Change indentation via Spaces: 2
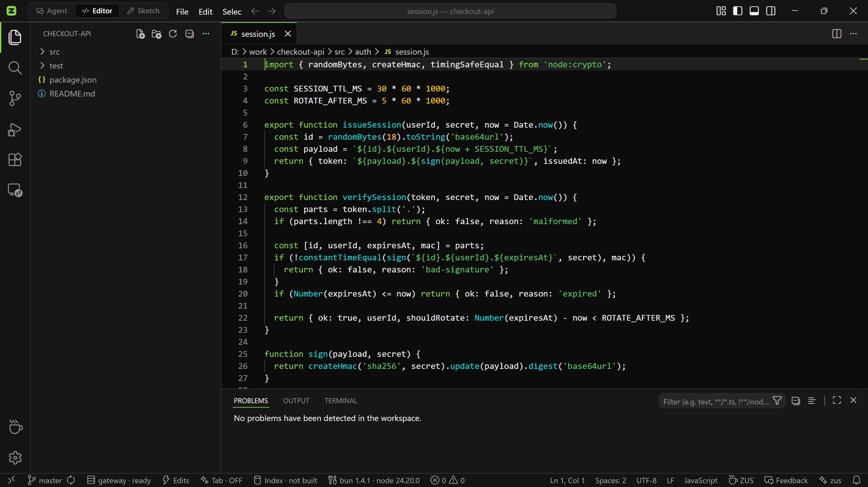This screenshot has height=487, width=868. point(610,481)
